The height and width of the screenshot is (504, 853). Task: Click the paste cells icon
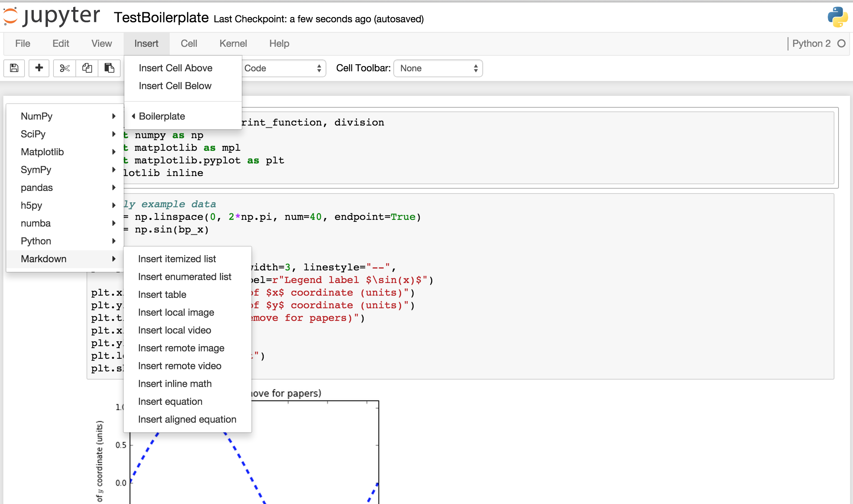click(109, 68)
